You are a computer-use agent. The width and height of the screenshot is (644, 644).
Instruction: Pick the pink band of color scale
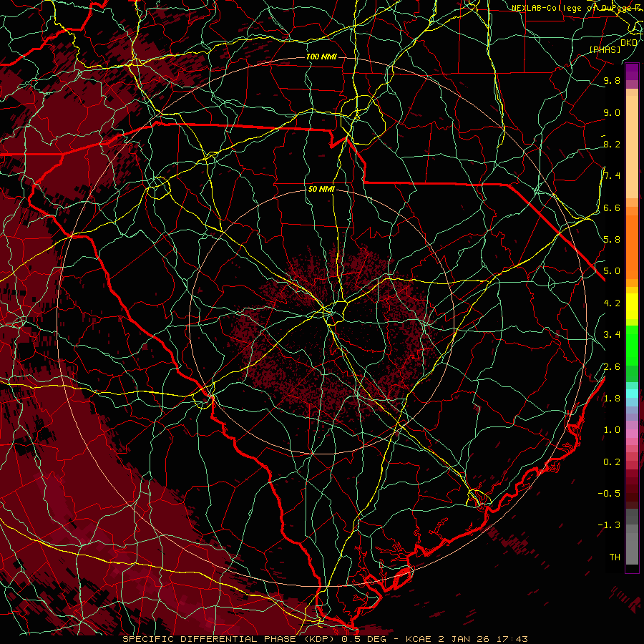coord(632,434)
